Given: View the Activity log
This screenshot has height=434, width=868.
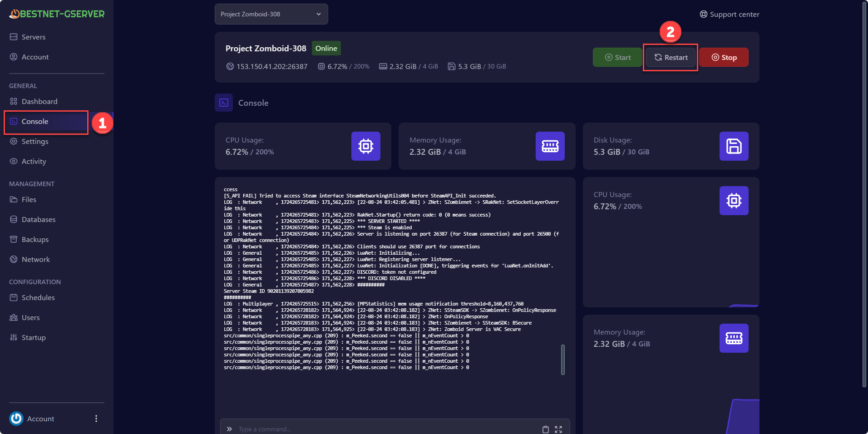Looking at the screenshot, I should point(34,161).
